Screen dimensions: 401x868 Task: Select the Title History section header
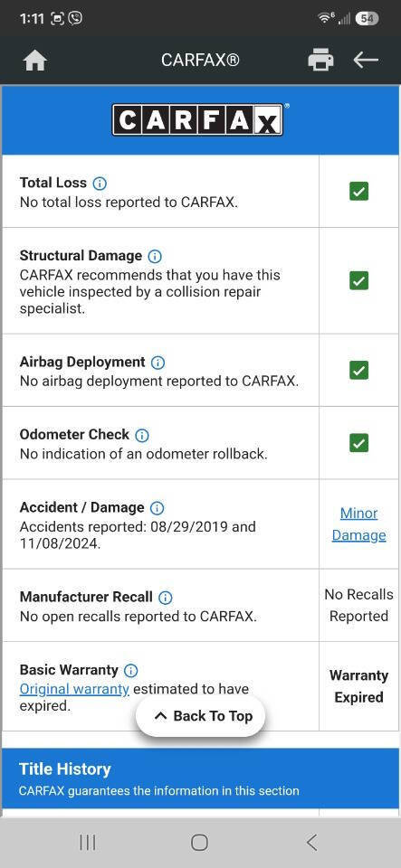[x=200, y=778]
